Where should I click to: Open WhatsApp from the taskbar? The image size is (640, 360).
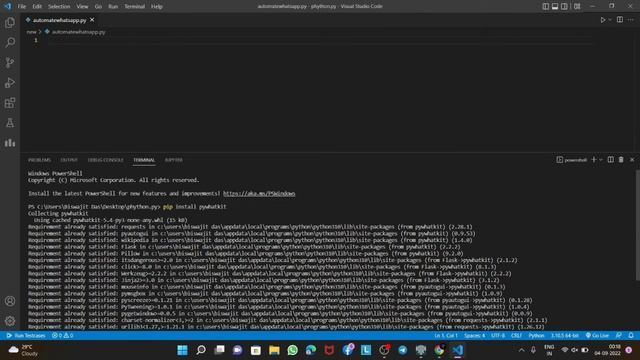coord(293,350)
